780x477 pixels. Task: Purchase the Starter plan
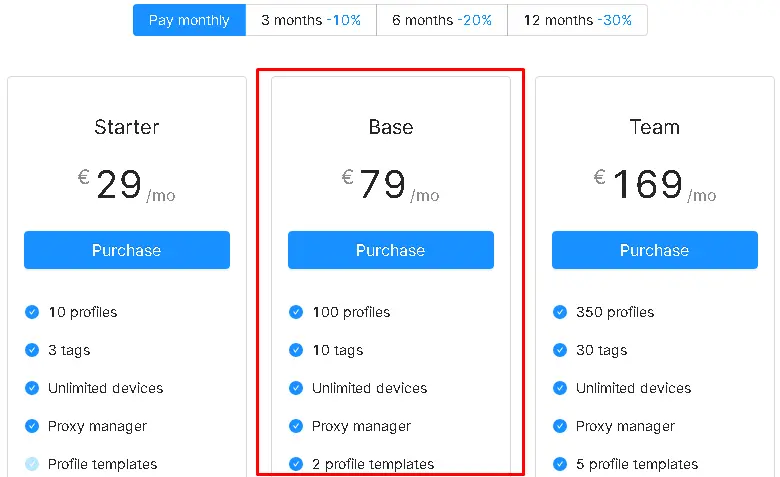pos(127,250)
